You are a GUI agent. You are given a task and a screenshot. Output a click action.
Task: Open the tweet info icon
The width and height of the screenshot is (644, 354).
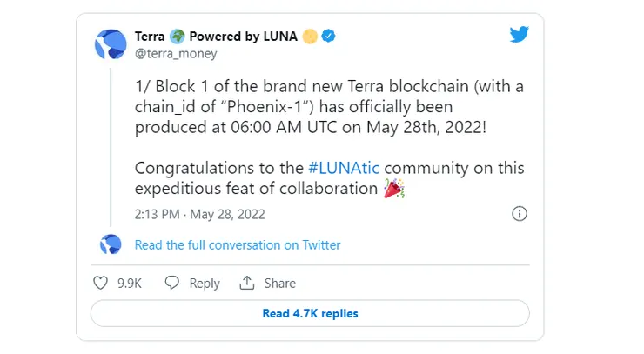tap(520, 213)
